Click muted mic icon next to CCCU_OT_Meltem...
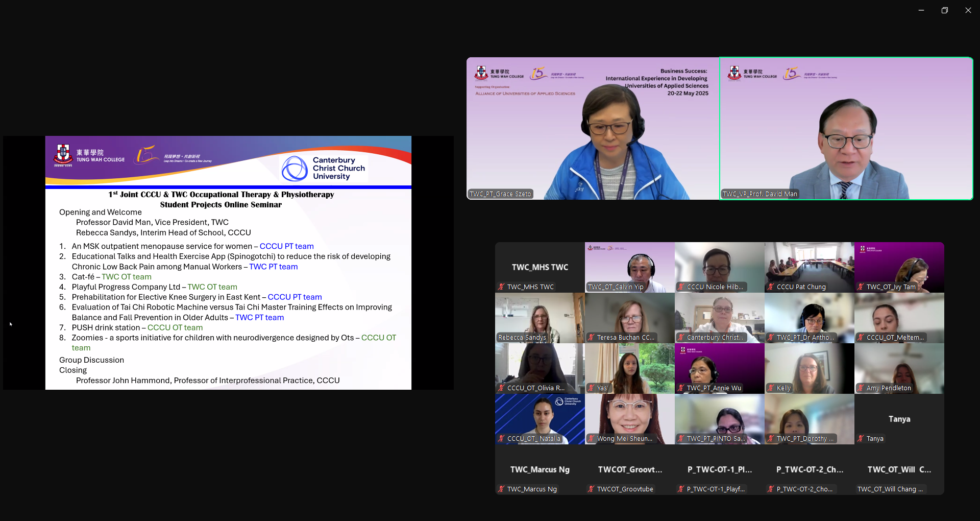Viewport: 980px width, 521px height. click(x=861, y=338)
